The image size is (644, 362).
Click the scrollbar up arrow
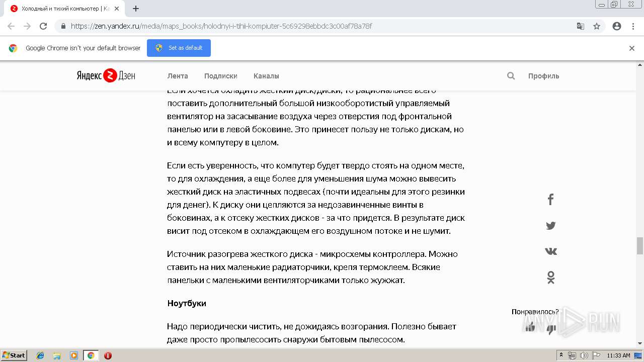pyautogui.click(x=640, y=65)
